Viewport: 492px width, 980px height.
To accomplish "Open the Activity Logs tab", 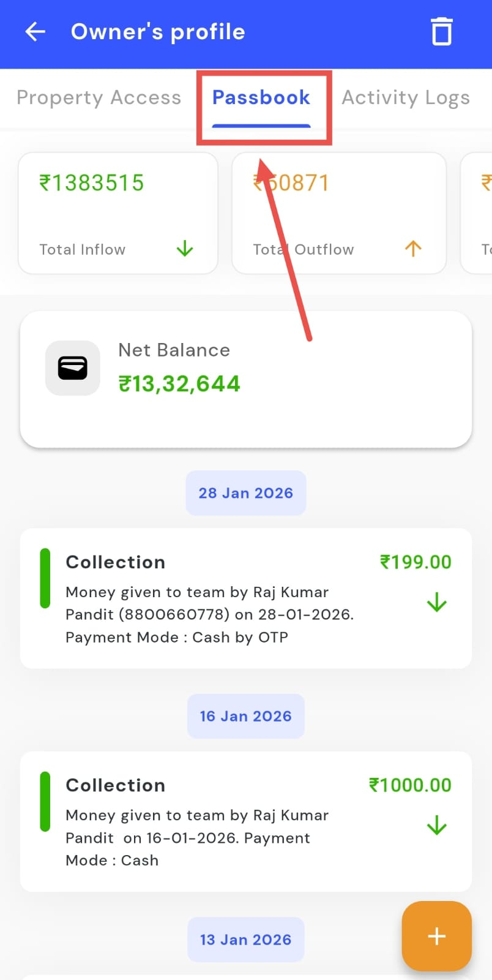I will coord(406,98).
